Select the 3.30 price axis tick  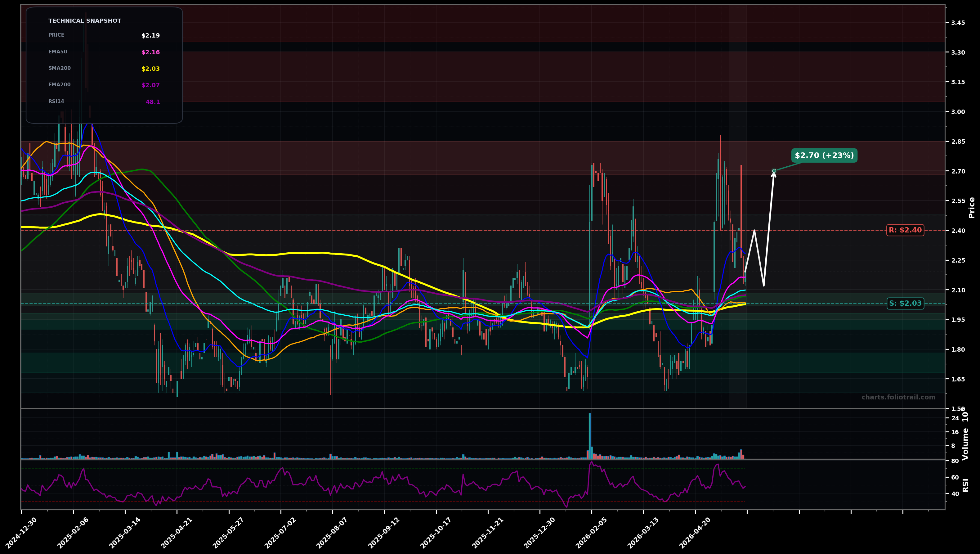(958, 52)
